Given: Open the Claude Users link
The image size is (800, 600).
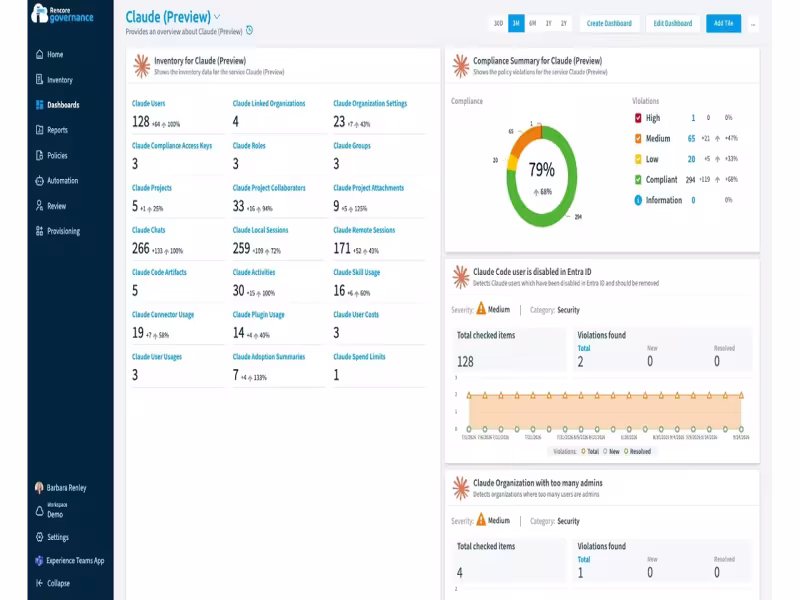Looking at the screenshot, I should 148,103.
